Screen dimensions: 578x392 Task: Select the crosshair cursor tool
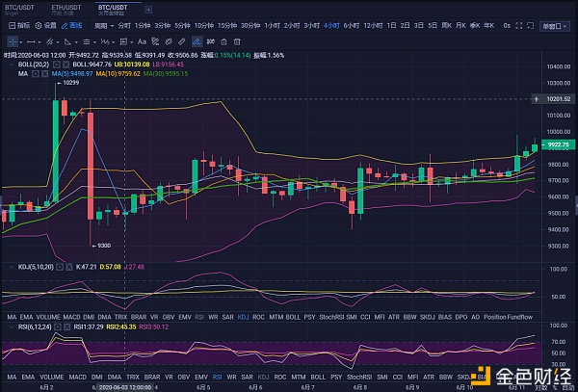pos(13,41)
